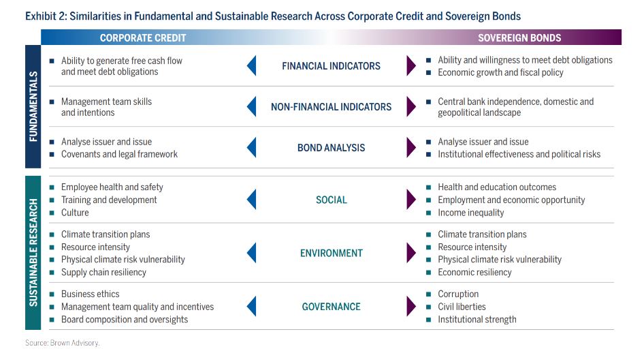Select the blue arrow left of Non-Financial Indicators
The image size is (644, 351).
coord(251,107)
